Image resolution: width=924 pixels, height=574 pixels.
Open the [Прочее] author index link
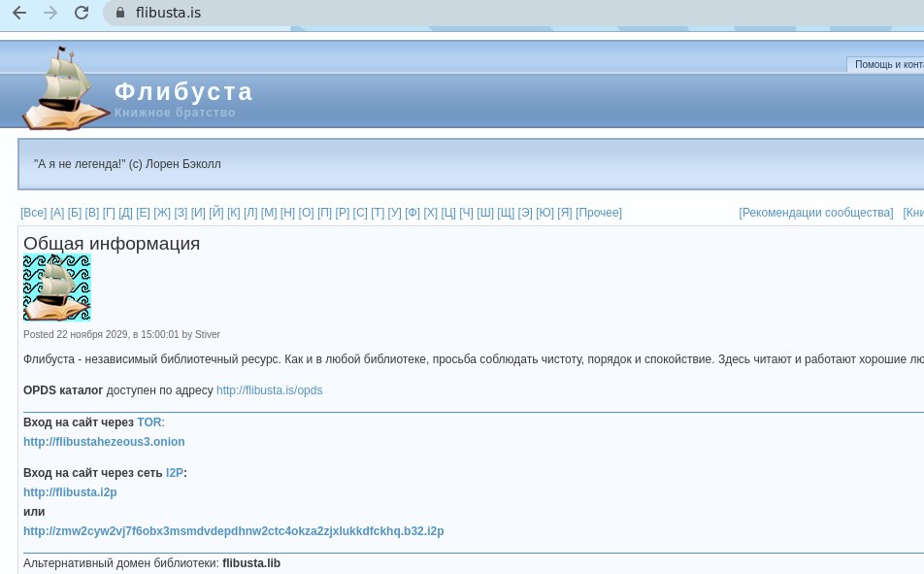coord(599,213)
